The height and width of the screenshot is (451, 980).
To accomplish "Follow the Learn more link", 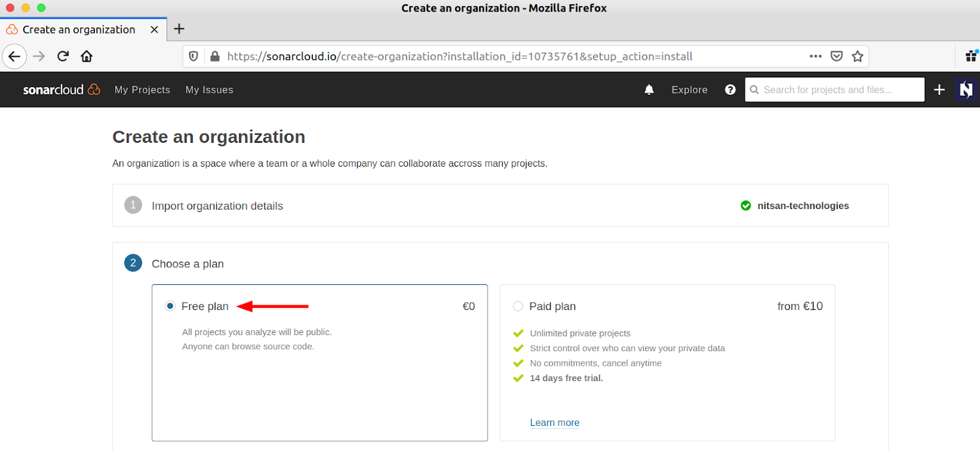I will [554, 422].
